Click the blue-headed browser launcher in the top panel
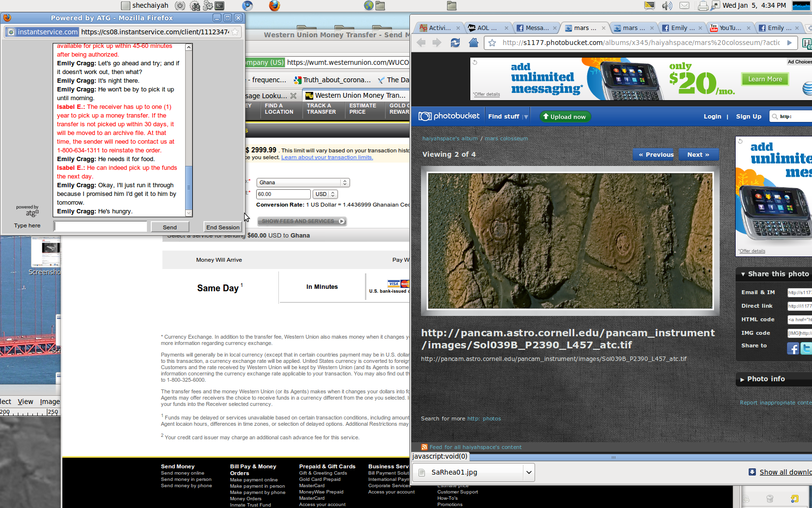Image resolution: width=812 pixels, height=508 pixels. click(x=247, y=6)
